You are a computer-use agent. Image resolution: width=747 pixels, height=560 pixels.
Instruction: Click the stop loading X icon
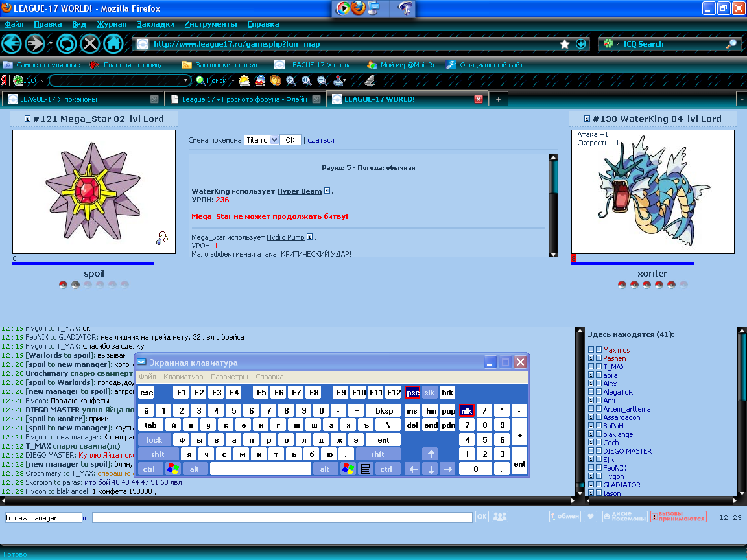[89, 44]
